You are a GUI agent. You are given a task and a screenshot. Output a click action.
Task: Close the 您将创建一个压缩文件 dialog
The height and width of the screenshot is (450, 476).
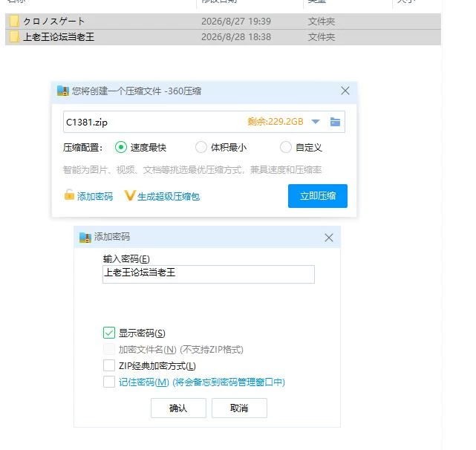pos(345,91)
